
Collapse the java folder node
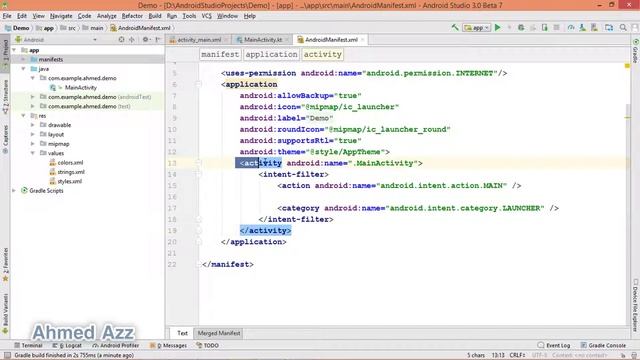[x=24, y=69]
